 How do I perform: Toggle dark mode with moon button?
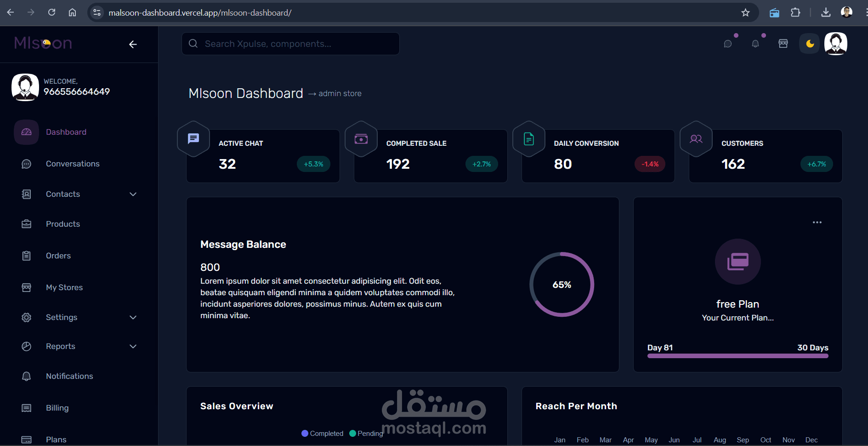810,44
